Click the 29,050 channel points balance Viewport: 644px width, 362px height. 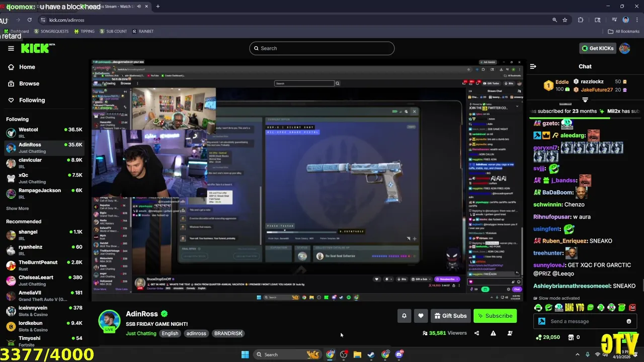tap(548, 337)
